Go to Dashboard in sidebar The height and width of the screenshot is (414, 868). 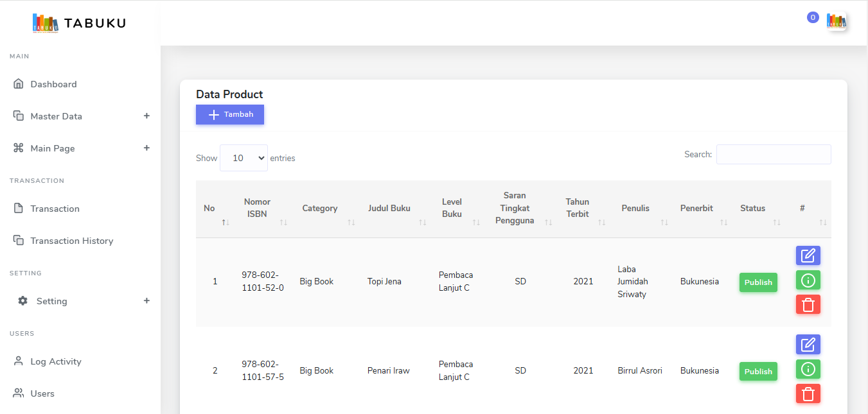click(x=53, y=84)
